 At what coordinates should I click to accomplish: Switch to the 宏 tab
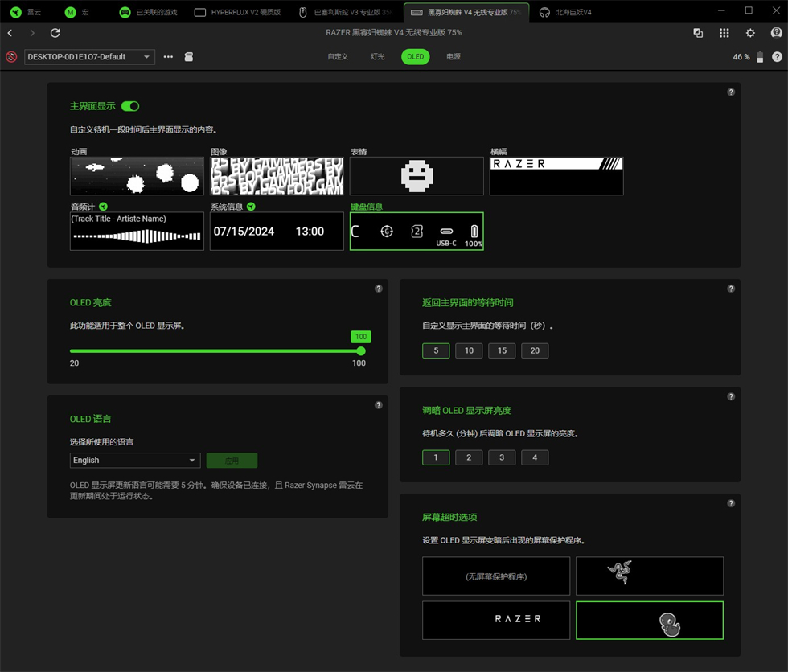77,12
